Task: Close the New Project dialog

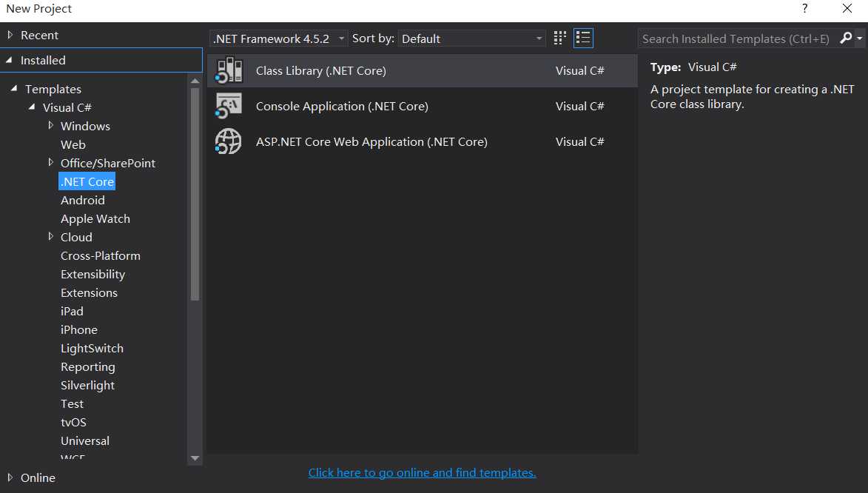Action: [847, 8]
